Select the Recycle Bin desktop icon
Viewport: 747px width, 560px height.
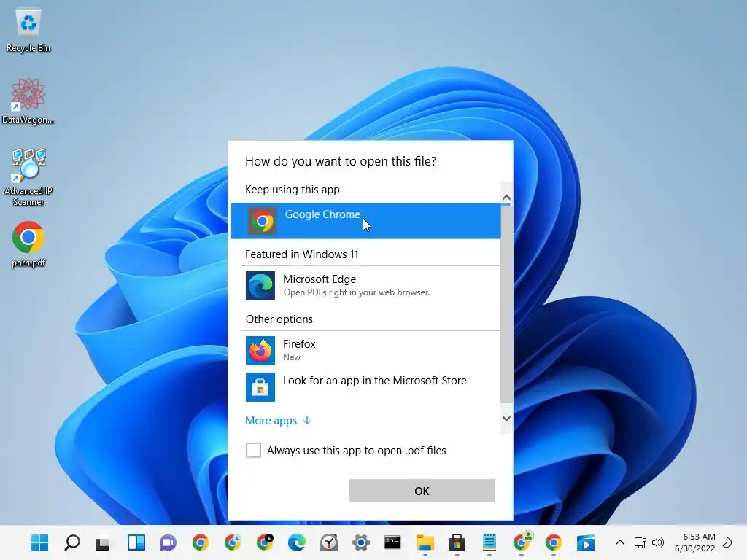(x=28, y=31)
